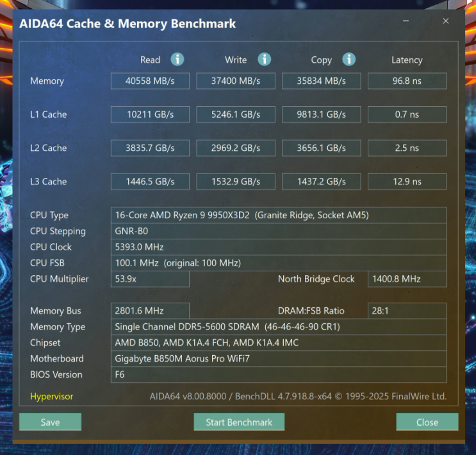Click the Motherboard field Gigabyte B850M Aorus
The height and width of the screenshot is (455, 476).
coord(279,358)
